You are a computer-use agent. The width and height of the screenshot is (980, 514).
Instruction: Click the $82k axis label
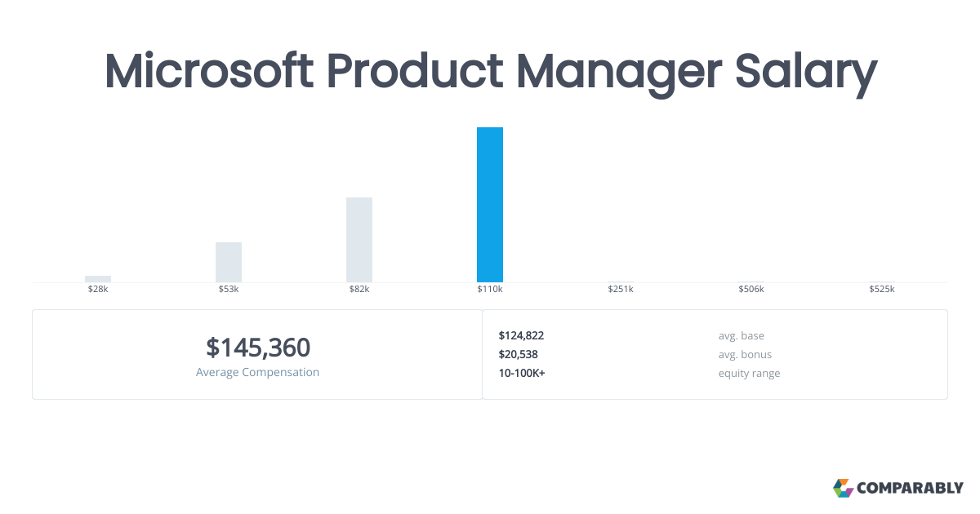click(359, 290)
